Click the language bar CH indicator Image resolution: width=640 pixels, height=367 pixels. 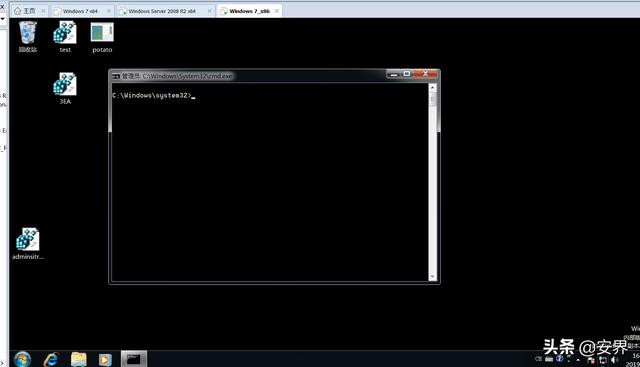click(x=538, y=359)
